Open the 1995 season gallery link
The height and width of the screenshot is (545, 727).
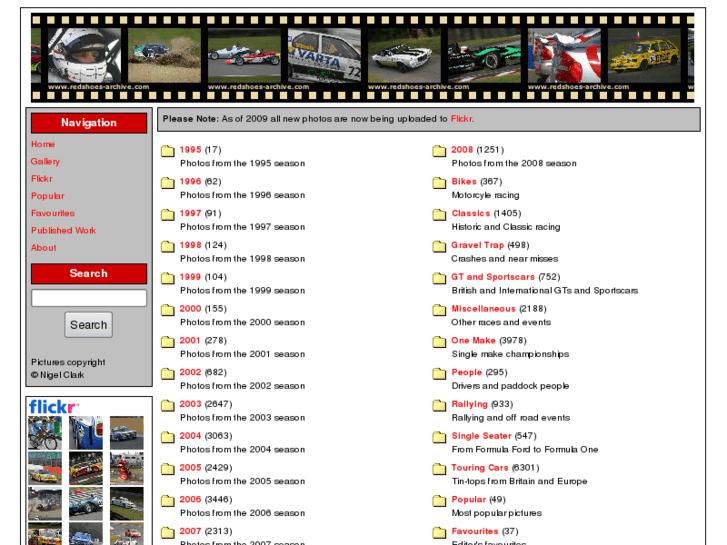tap(191, 150)
